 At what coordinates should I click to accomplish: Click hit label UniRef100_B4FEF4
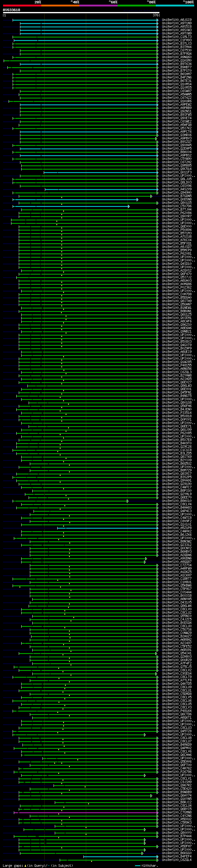[x=177, y=856]
